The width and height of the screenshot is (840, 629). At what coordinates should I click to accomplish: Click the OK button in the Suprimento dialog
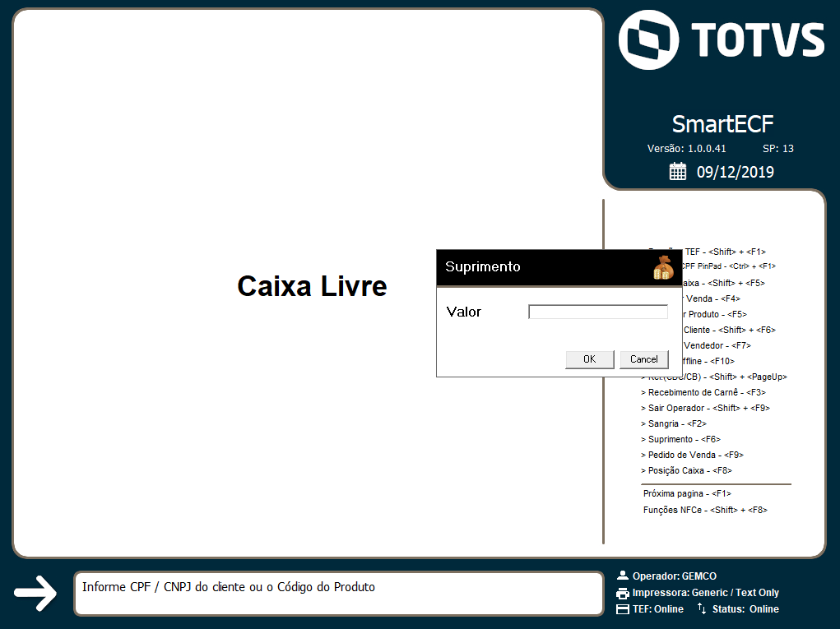pos(589,359)
